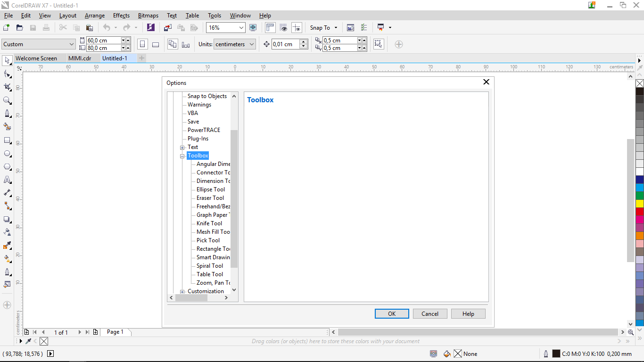Select the Crop tool

[7, 87]
